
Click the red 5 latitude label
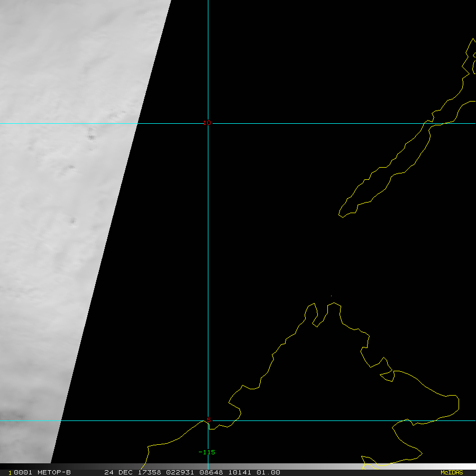click(208, 420)
